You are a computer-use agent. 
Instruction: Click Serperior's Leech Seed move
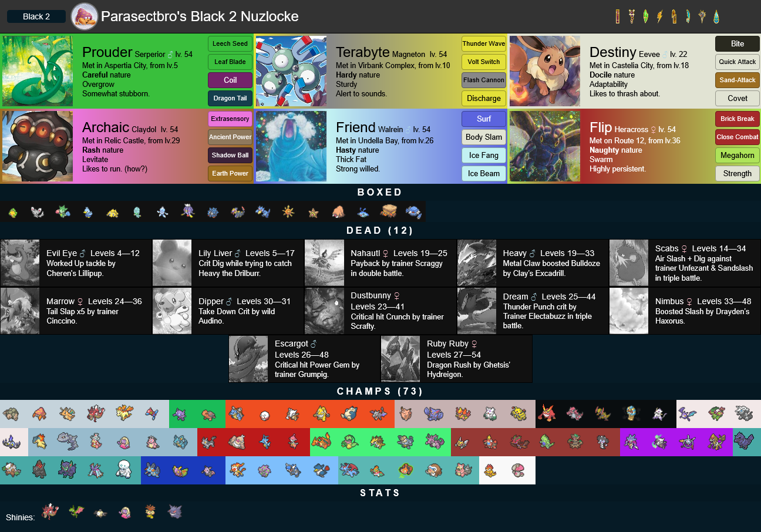(230, 43)
